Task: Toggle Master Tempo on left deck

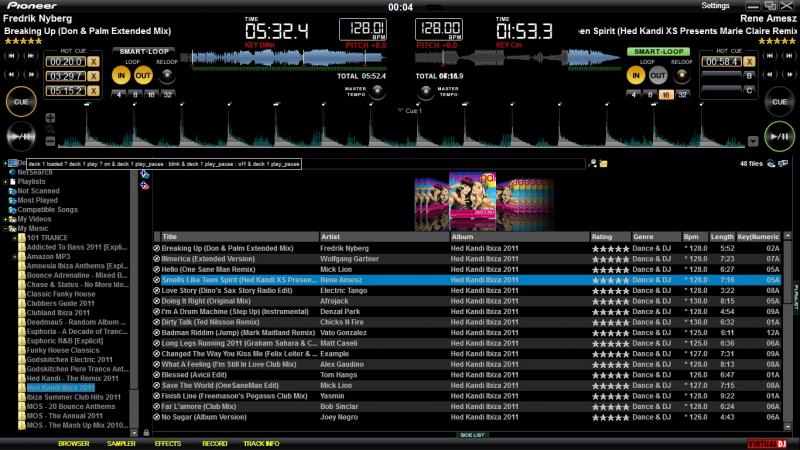Action: (377, 91)
